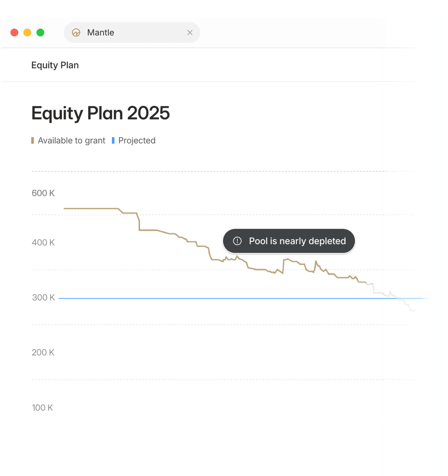This screenshot has width=448, height=476.
Task: Click the 300 K axis label
Action: click(x=43, y=297)
